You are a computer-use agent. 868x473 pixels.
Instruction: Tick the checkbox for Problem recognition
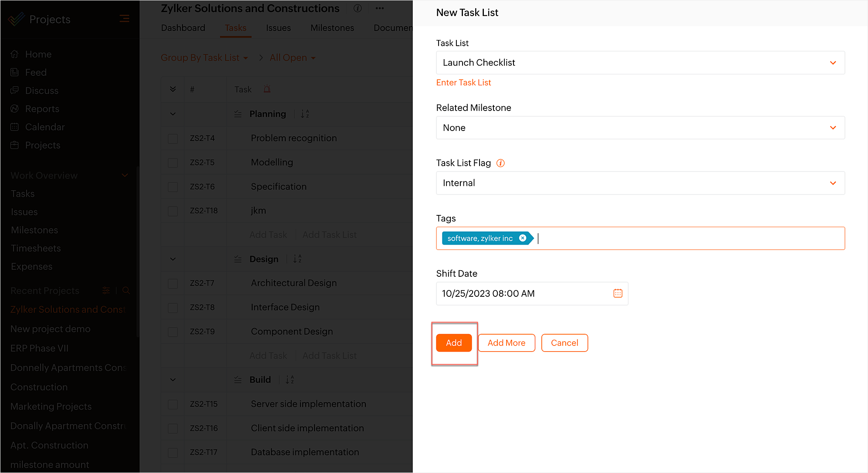point(173,138)
